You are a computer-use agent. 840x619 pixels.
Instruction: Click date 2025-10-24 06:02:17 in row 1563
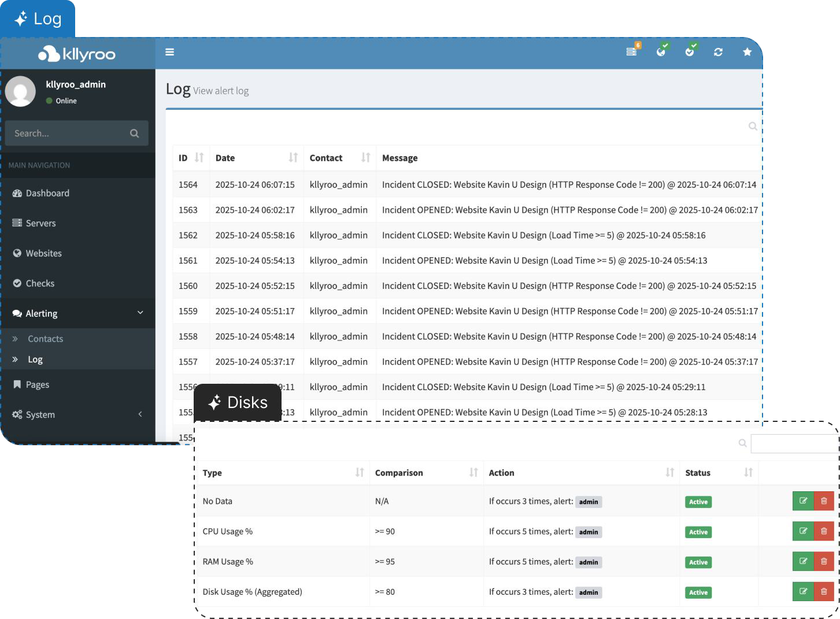coord(255,210)
